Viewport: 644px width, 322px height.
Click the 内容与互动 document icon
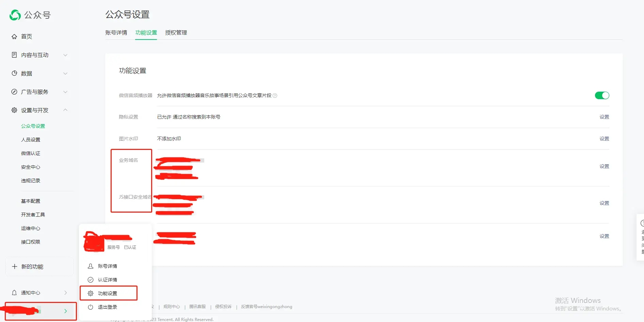click(x=14, y=55)
